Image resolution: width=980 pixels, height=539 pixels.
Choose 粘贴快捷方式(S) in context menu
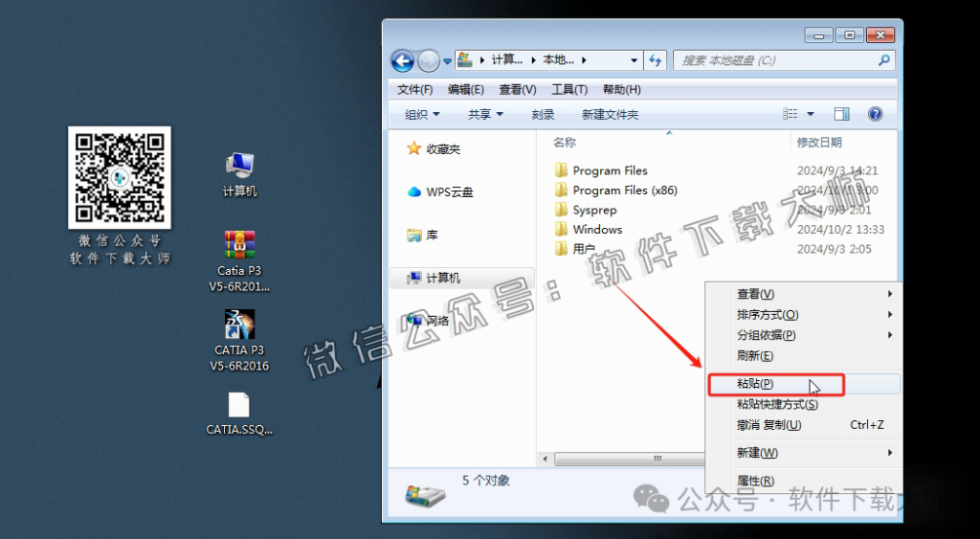click(x=804, y=405)
